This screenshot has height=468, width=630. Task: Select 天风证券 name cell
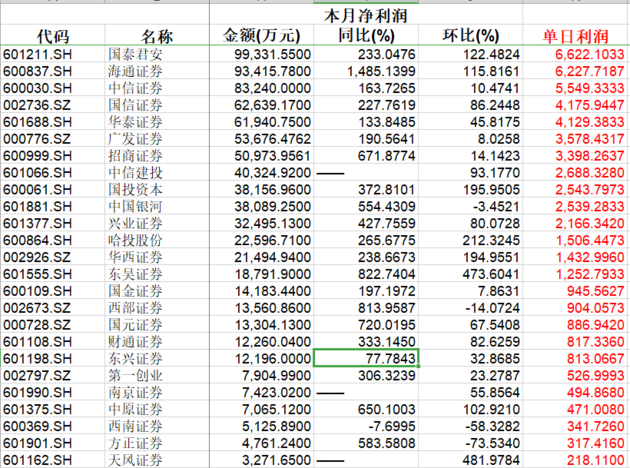(x=157, y=459)
